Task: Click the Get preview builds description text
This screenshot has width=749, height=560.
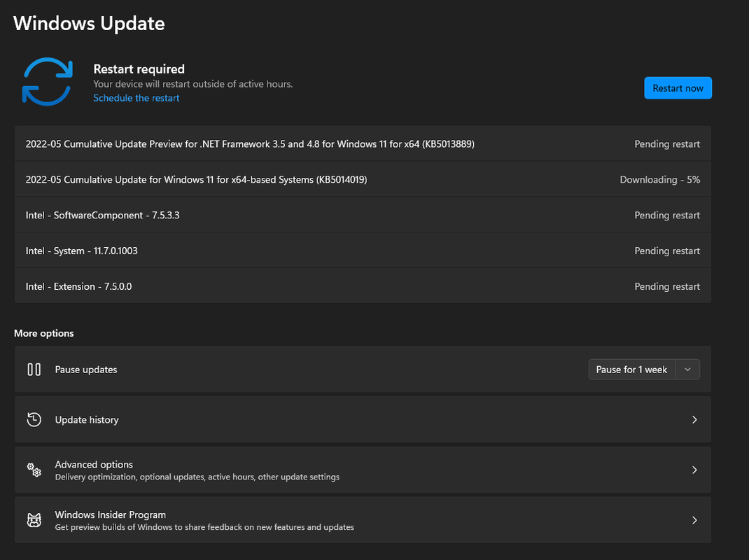Action: point(204,527)
